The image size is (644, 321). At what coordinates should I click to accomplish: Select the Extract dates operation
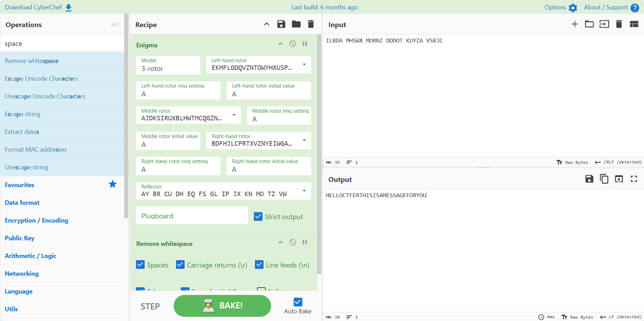tap(62, 132)
